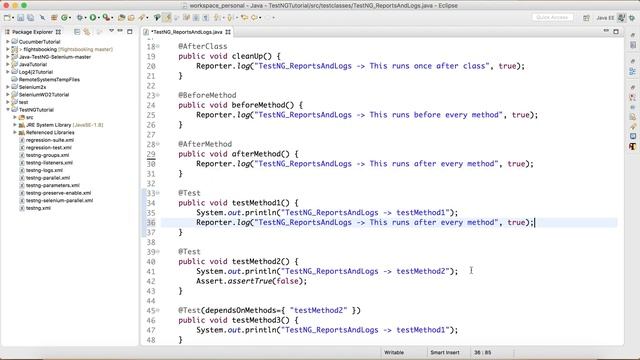Image resolution: width=640 pixels, height=360 pixels.
Task: Maximize the Package Explorer view
Action: [x=130, y=31]
